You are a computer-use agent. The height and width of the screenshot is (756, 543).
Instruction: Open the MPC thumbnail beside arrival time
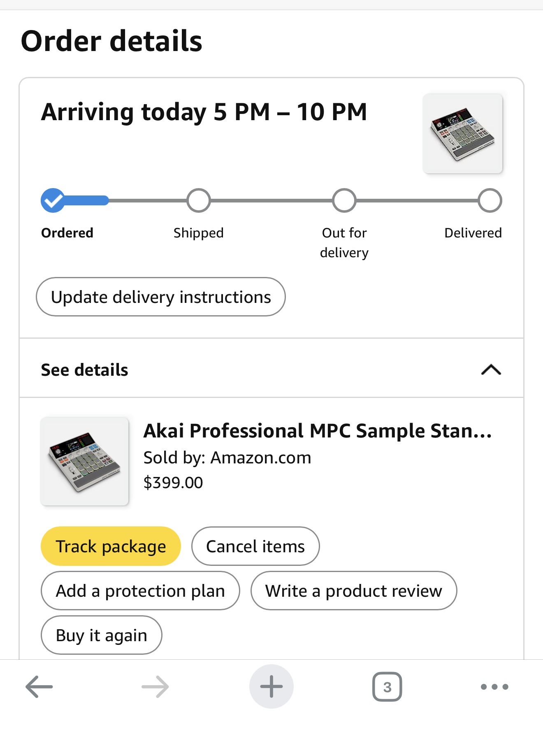click(x=463, y=133)
